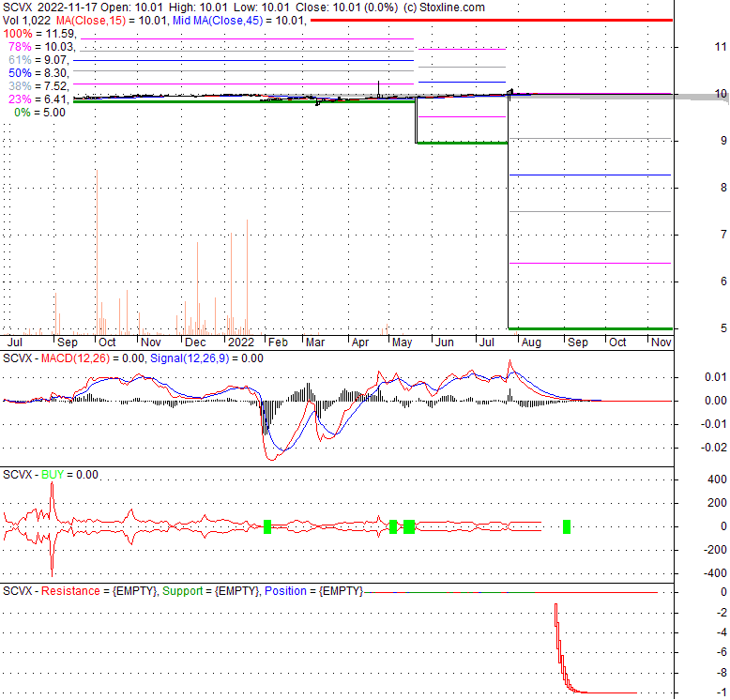
Task: Click the Resistance = {EMPTY} label
Action: 99,591
